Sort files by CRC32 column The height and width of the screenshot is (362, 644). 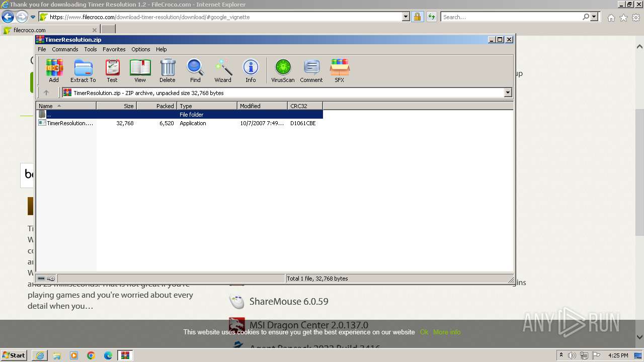pos(305,106)
